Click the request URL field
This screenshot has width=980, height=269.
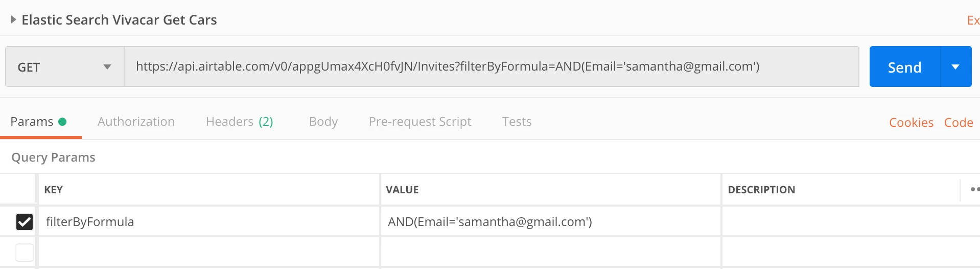(491, 67)
